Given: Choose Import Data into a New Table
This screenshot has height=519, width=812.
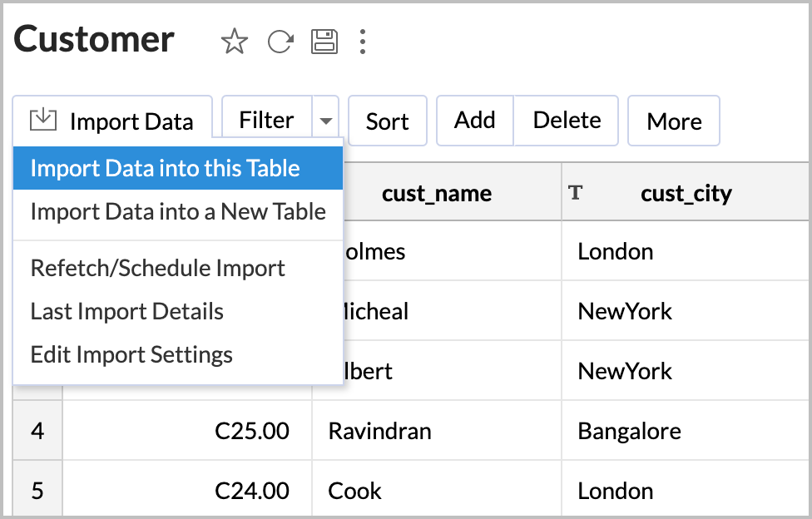Looking at the screenshot, I should [178, 212].
